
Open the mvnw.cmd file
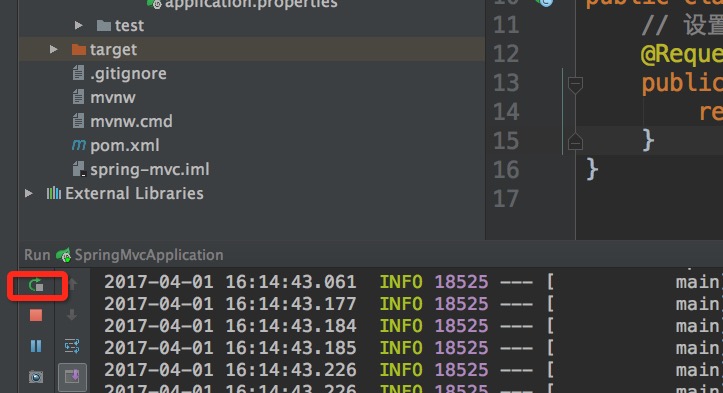click(x=131, y=121)
